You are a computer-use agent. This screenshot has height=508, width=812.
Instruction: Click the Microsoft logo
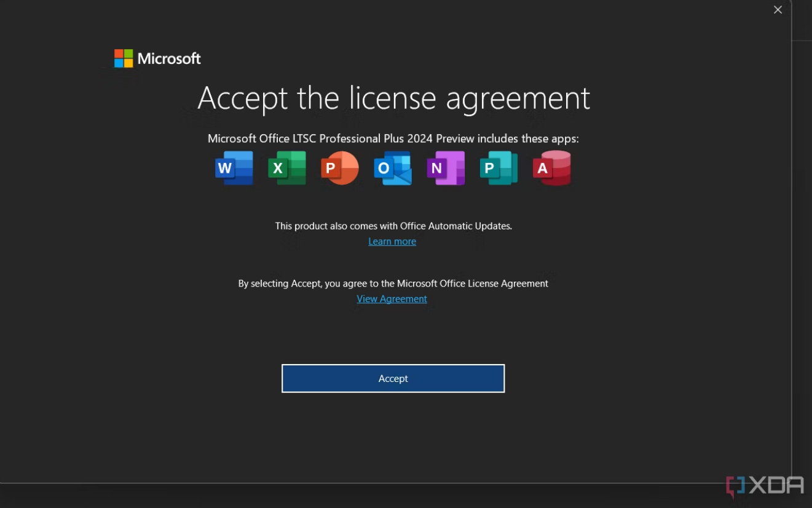coord(157,58)
